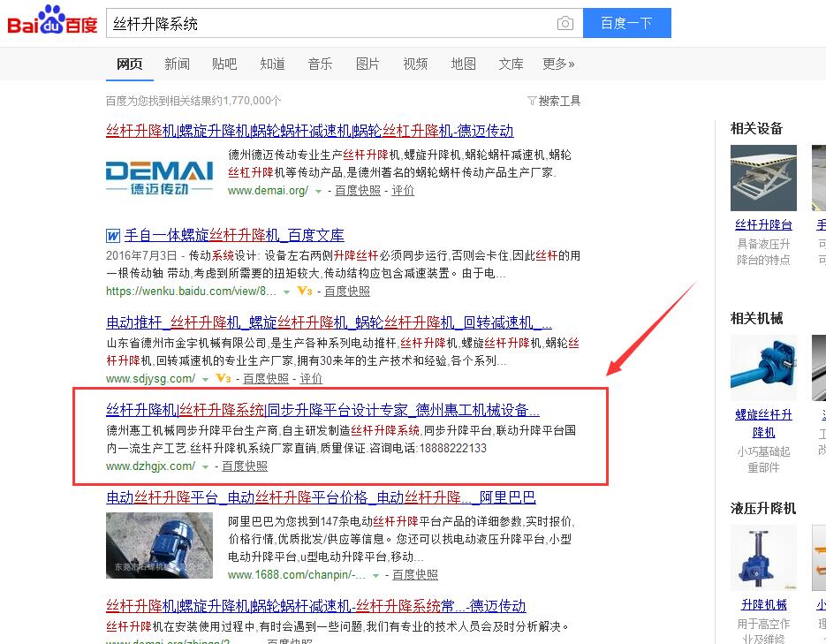The image size is (826, 644).
Task: Open 百度快照 for the dzhgjx.com result
Action: pyautogui.click(x=245, y=466)
